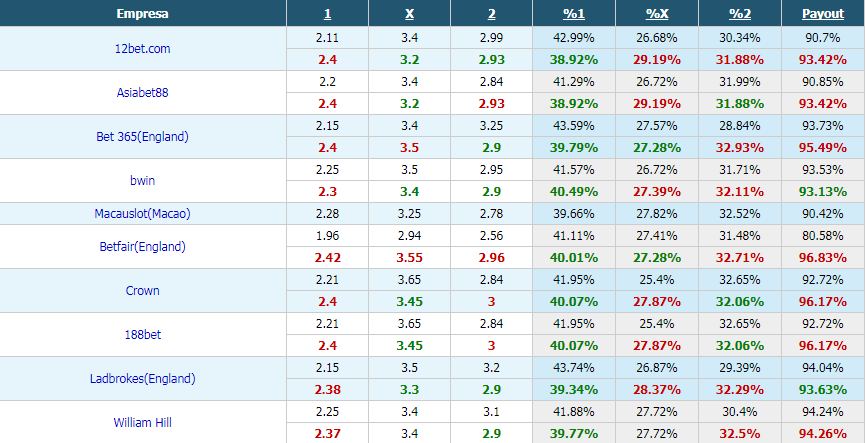Select bwin current home odd 2.3
This screenshot has height=443, width=866.
click(328, 192)
